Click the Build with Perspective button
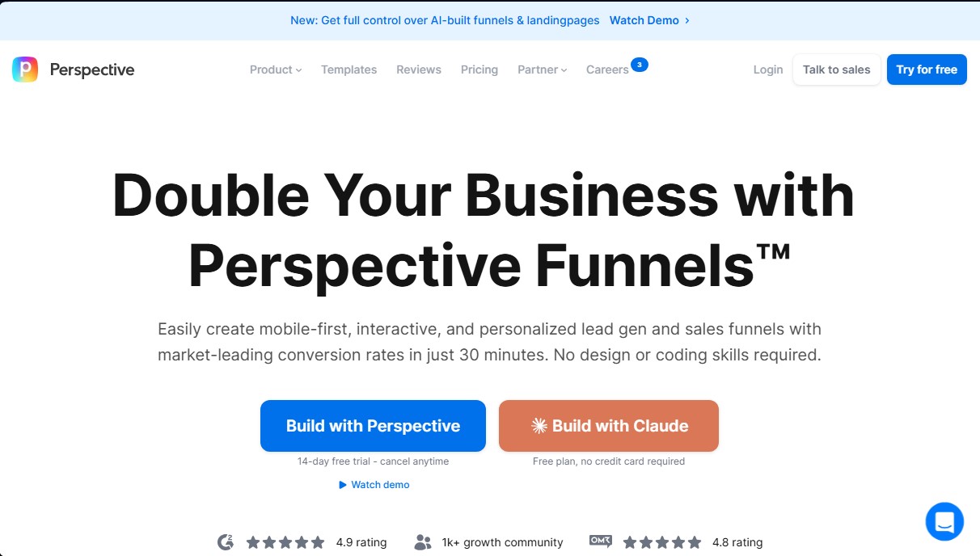This screenshot has height=556, width=980. pos(373,426)
